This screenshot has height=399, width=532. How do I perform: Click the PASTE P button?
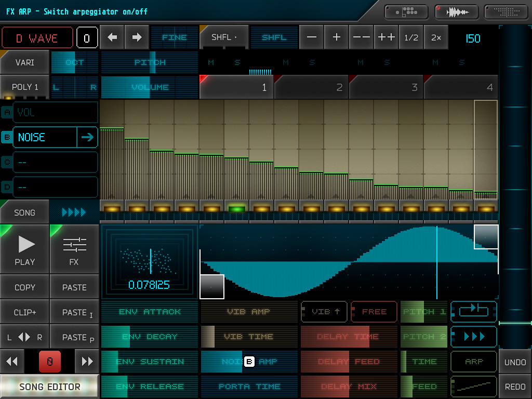(74, 337)
